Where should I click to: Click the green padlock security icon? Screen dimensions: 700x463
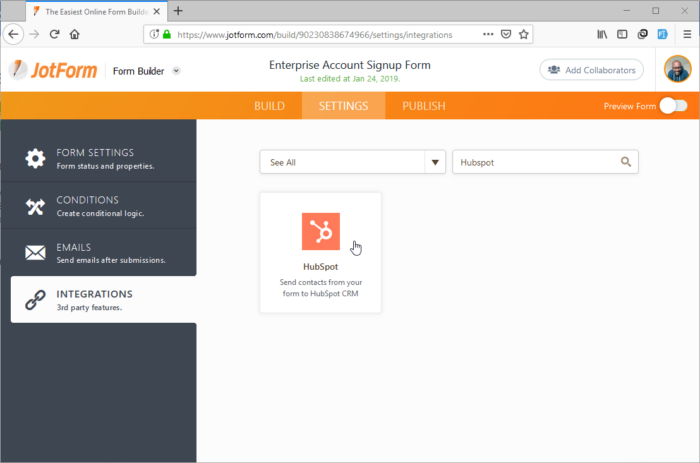[167, 34]
